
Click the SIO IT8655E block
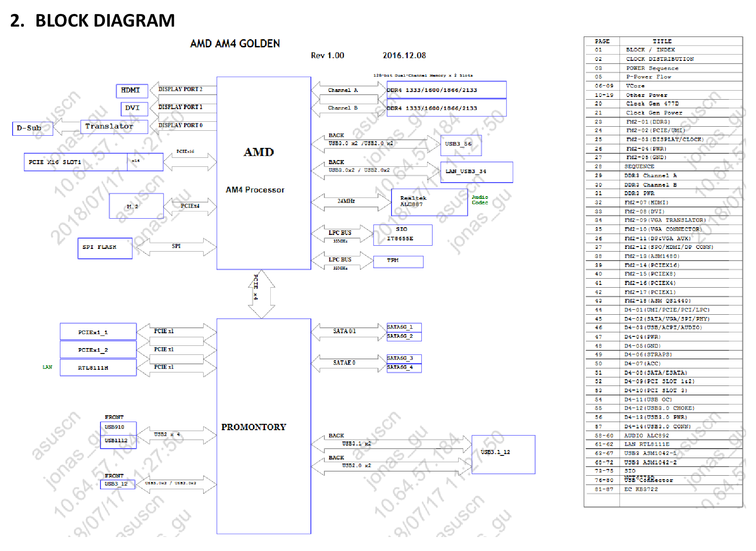coord(403,235)
